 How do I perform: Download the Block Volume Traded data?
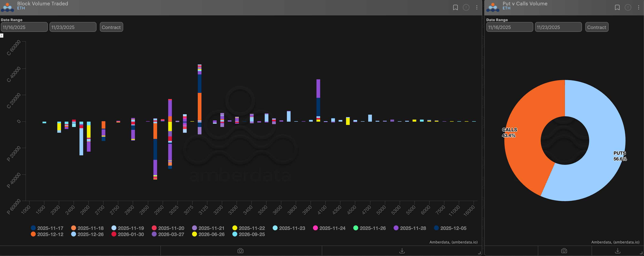402,251
